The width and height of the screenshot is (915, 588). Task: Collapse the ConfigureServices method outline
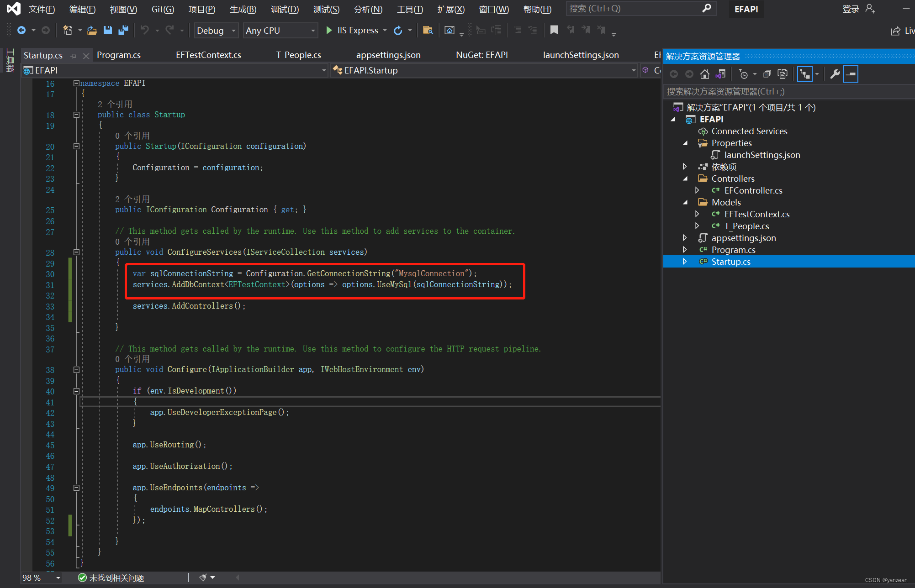(76, 252)
